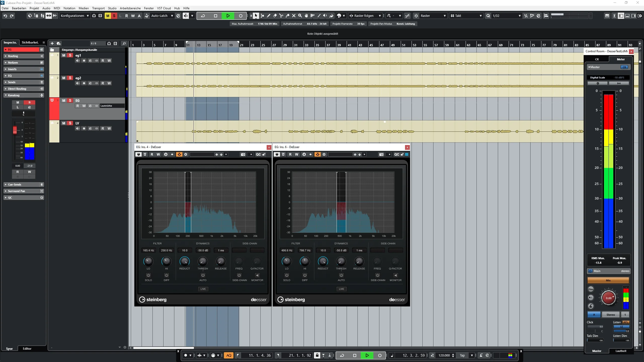Select the Range Selection tool
Screen dimensions: 644x362
click(262, 16)
